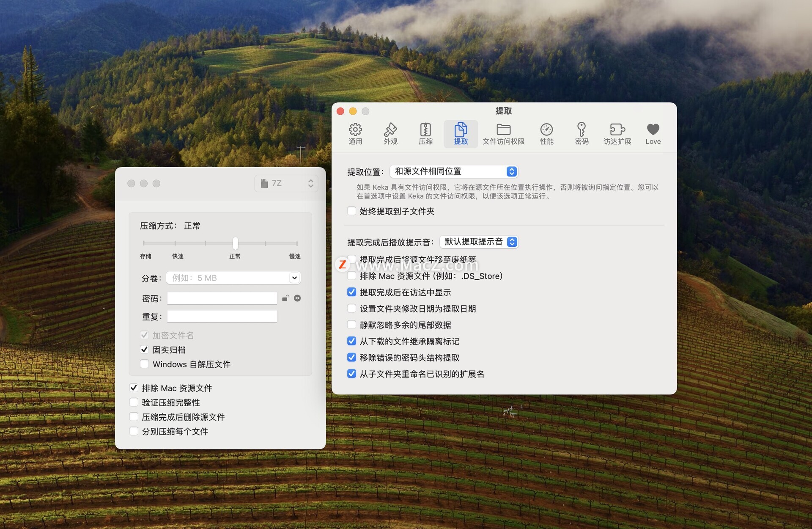
Task: Minimize the 提取 preferences window
Action: [x=353, y=111]
